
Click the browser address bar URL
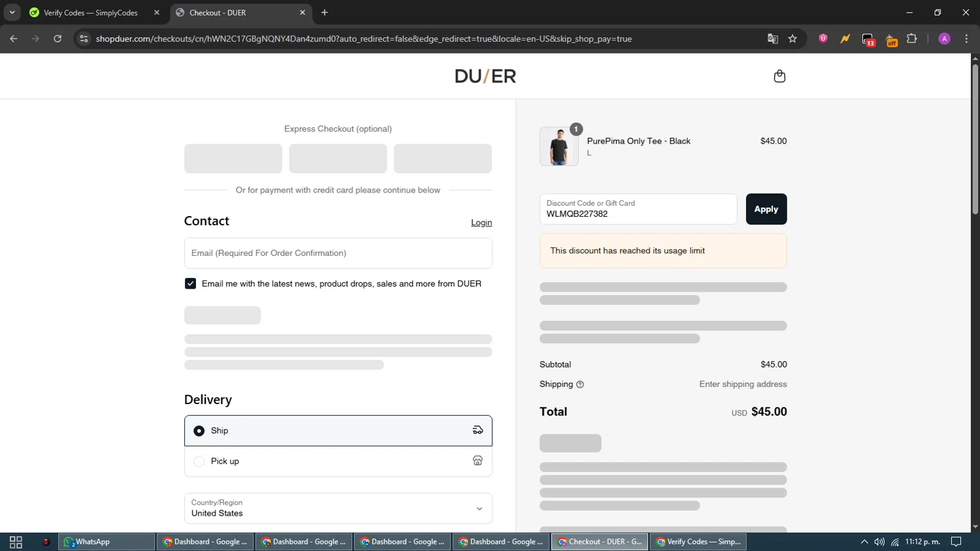tap(364, 39)
